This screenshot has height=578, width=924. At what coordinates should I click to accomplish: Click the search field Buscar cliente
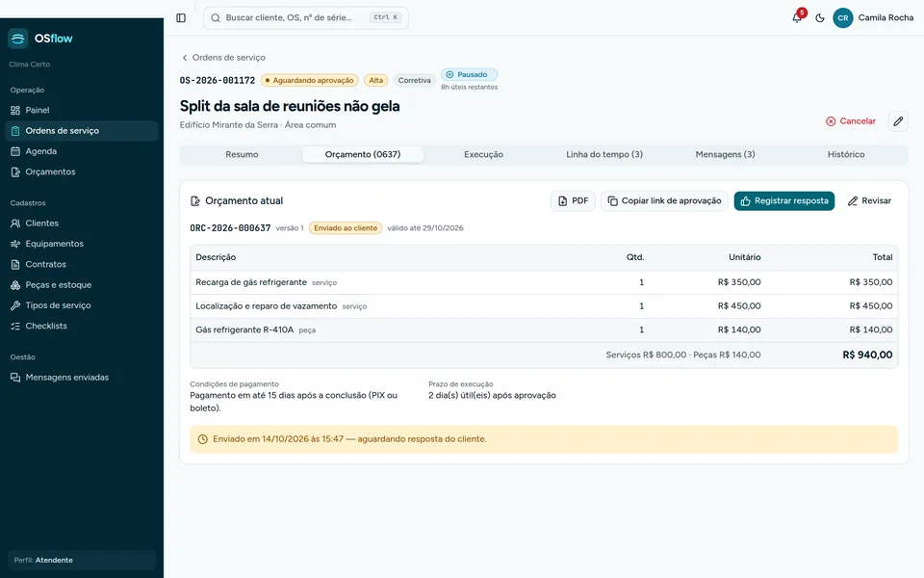tap(305, 17)
